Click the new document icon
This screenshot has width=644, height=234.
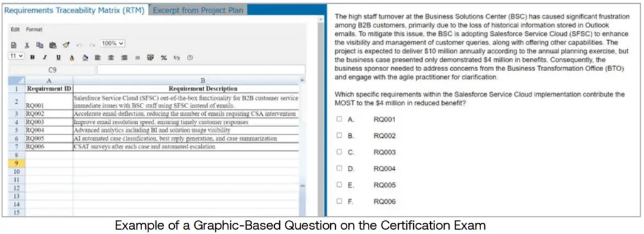[14, 45]
